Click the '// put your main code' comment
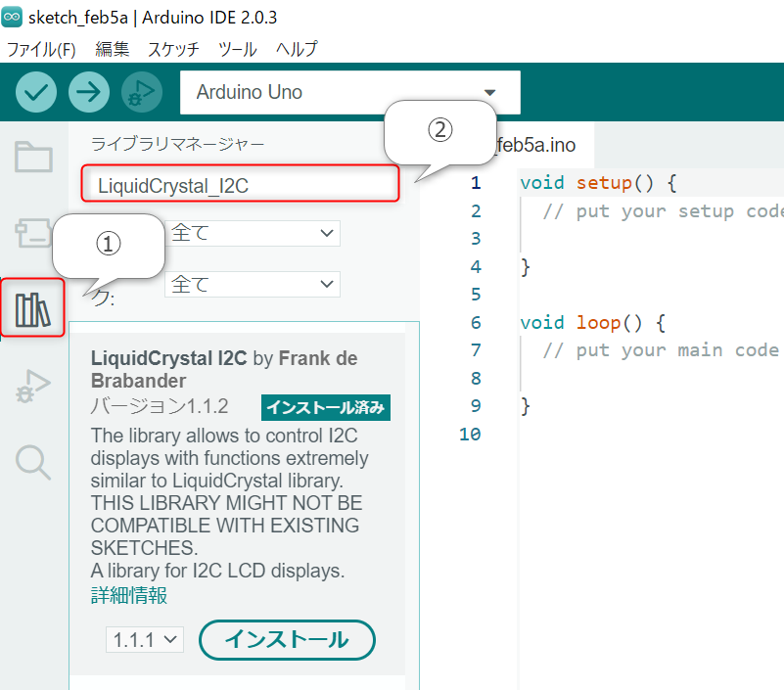Image resolution: width=784 pixels, height=690 pixels. 663,350
